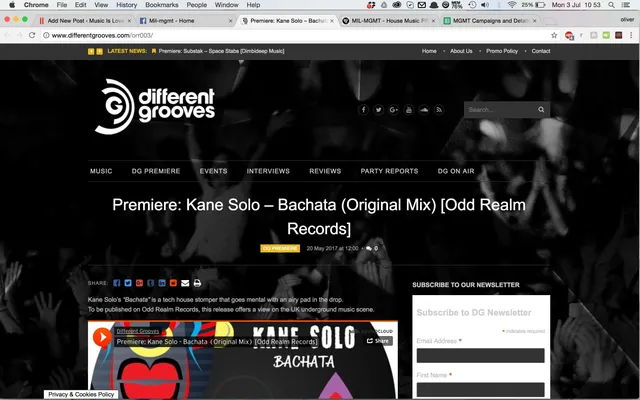Screen dimensions: 640x400
Task: Click next news arrow in ticker
Action: click(99, 51)
